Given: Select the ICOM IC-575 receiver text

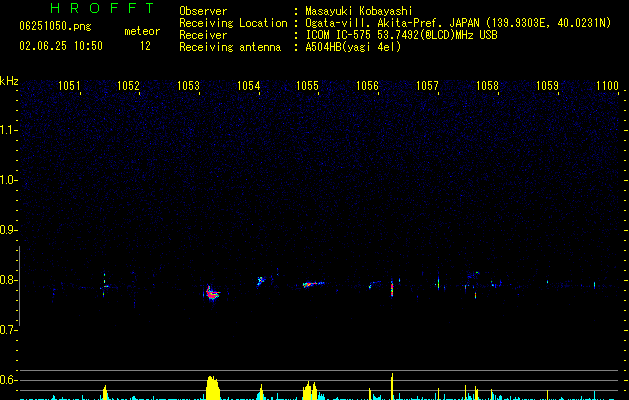Looking at the screenshot, I should [x=402, y=35].
